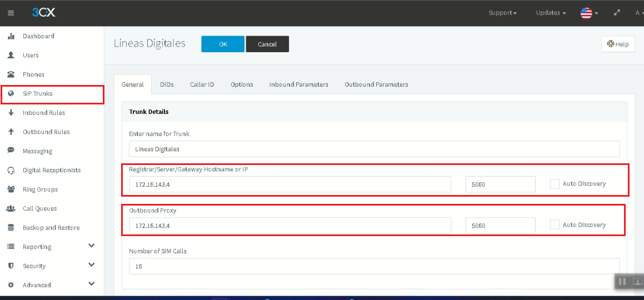
Task: Open Digital Receptionists headset icon
Action: point(11,170)
